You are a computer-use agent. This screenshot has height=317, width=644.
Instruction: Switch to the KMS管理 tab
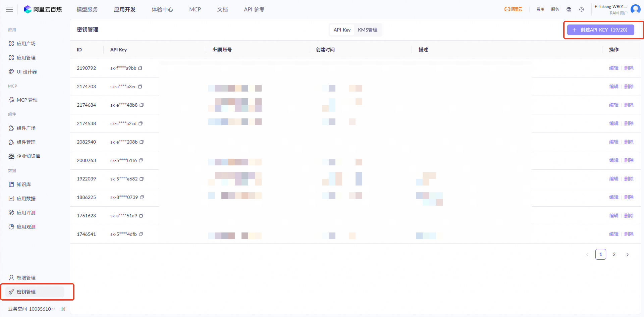click(x=368, y=30)
